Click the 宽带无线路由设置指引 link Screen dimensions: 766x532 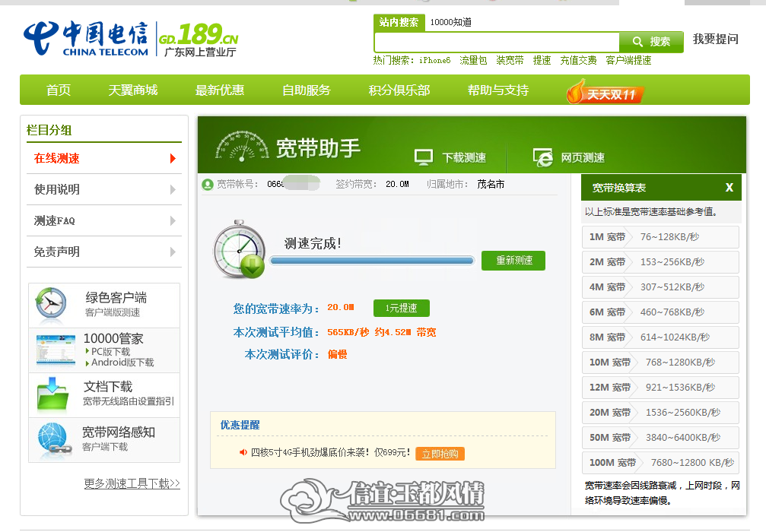[129, 401]
